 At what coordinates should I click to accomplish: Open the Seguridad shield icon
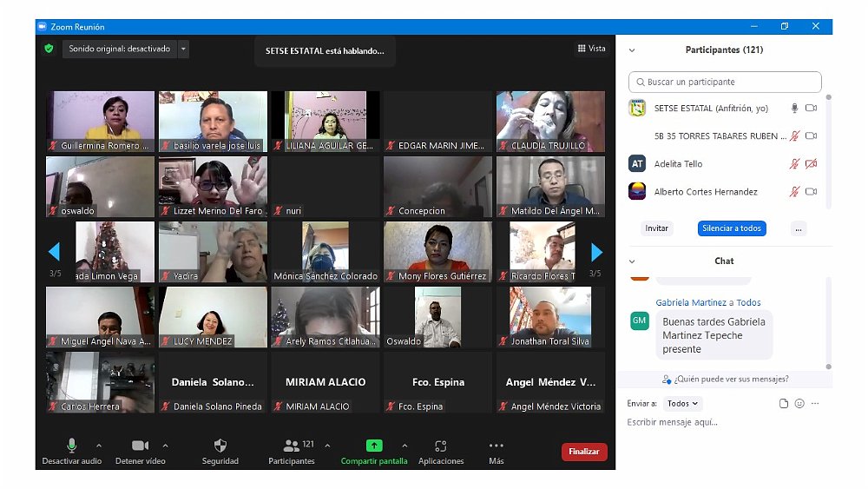[x=220, y=446]
